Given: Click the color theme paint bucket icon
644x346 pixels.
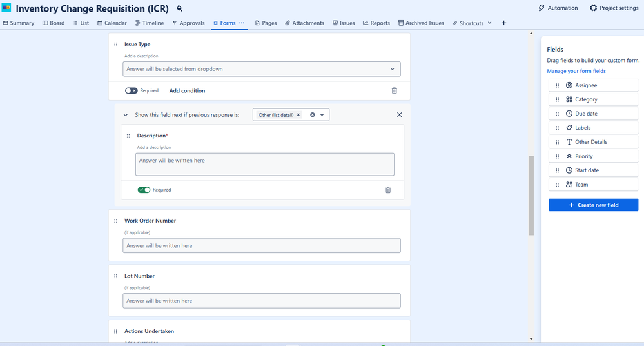Looking at the screenshot, I should 179,8.
